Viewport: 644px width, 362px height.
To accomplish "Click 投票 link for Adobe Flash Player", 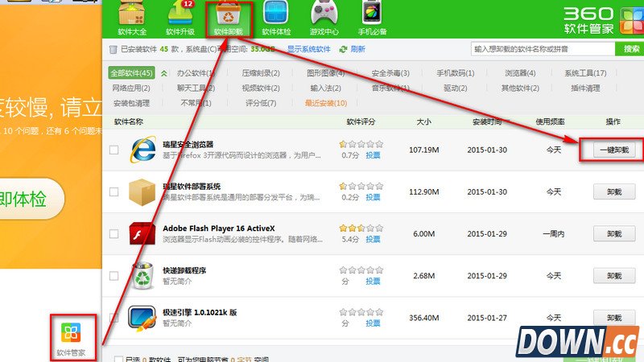I will tap(373, 239).
